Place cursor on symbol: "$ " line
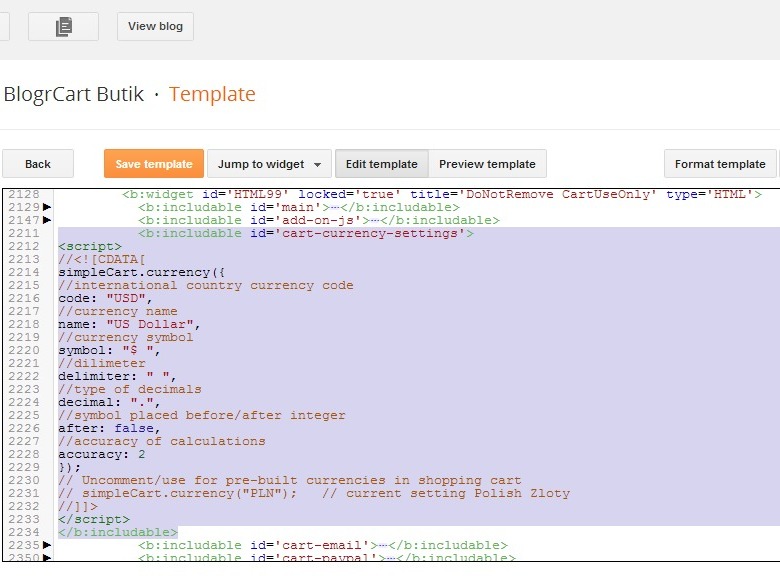This screenshot has height=583, width=780. [x=109, y=350]
